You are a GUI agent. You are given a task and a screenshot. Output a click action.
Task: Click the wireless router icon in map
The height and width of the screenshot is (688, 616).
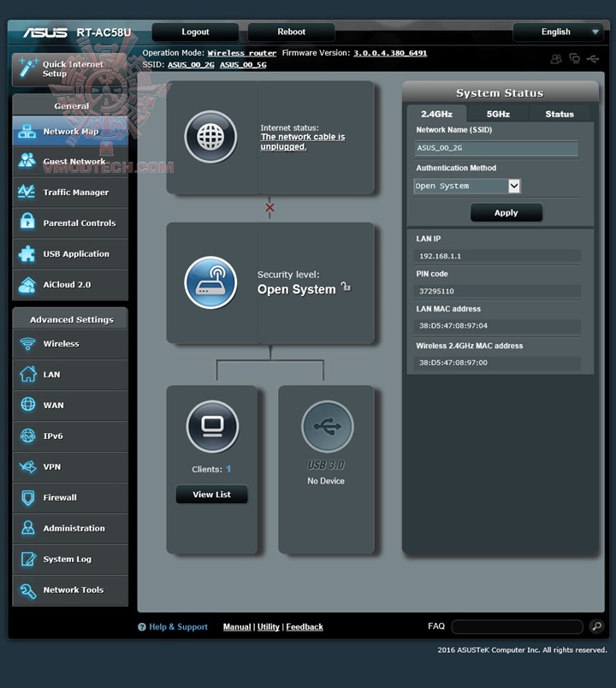point(210,282)
